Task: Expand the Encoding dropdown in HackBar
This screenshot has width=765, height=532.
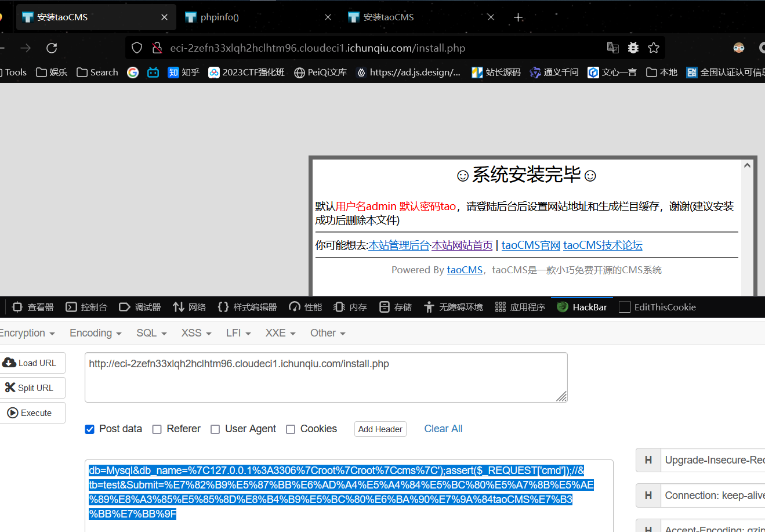Action: click(96, 333)
